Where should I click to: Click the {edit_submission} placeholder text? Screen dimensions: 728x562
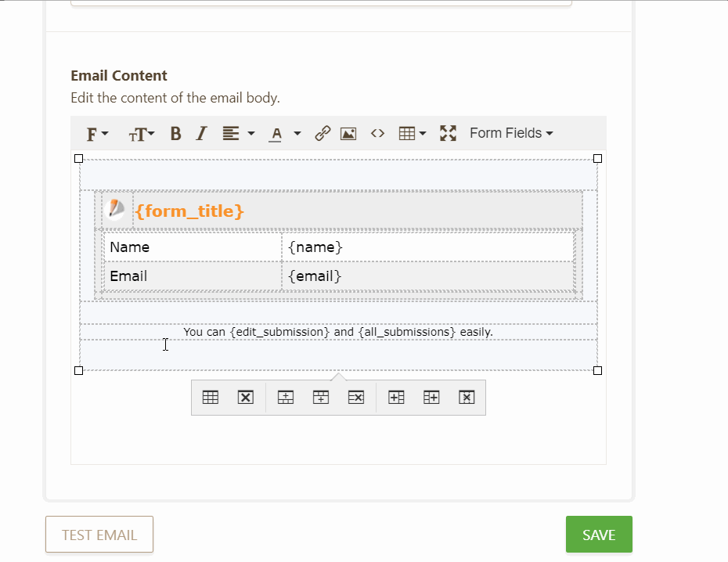pyautogui.click(x=279, y=333)
